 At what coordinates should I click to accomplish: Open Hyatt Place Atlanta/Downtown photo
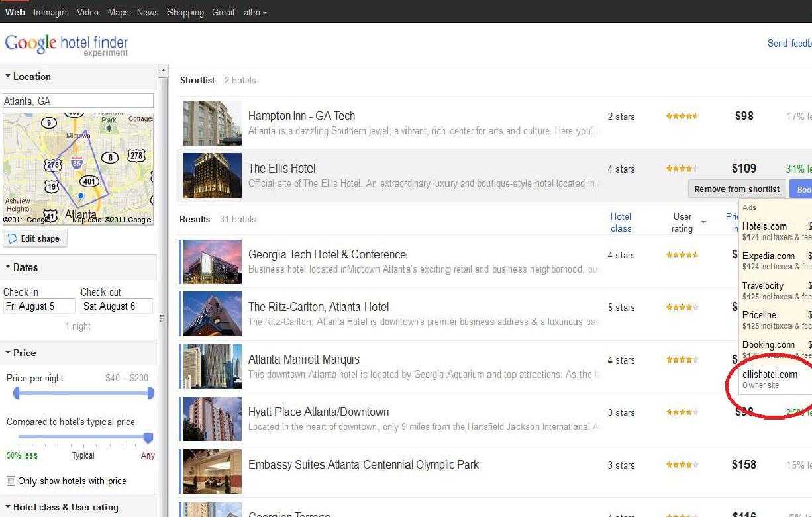coord(212,419)
